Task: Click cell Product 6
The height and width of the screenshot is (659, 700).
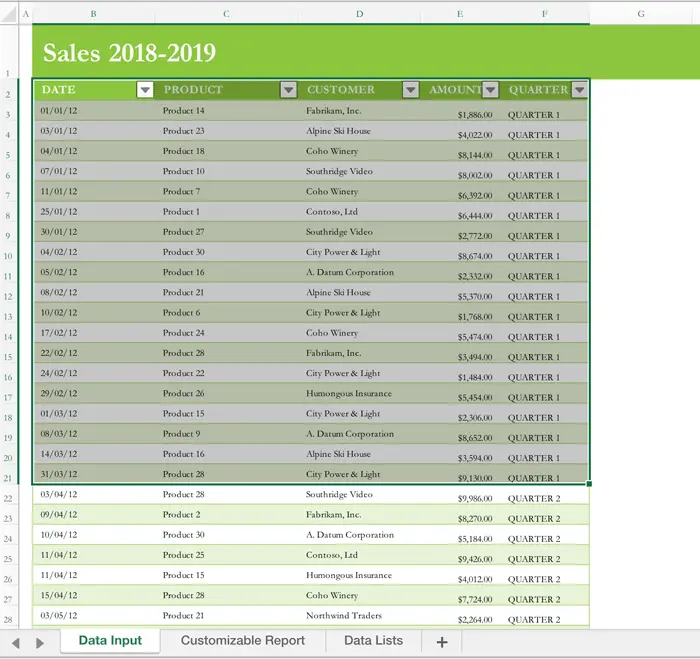Action: click(181, 313)
